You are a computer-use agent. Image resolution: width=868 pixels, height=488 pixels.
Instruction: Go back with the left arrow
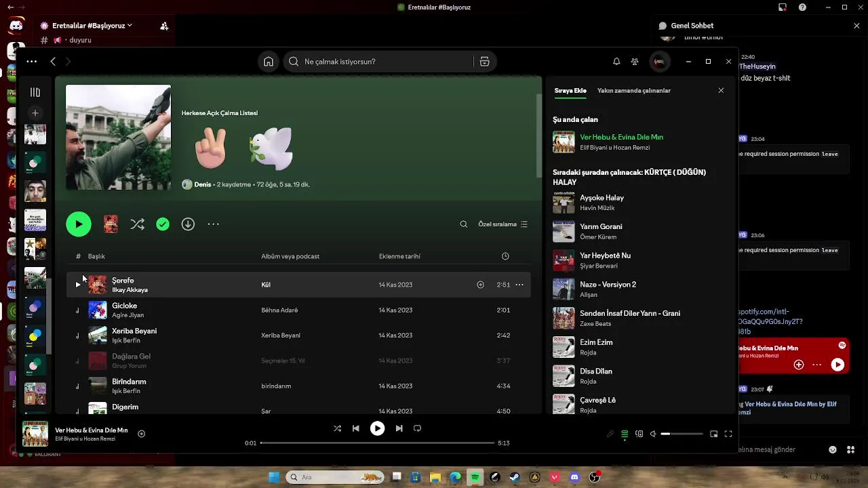click(x=53, y=62)
